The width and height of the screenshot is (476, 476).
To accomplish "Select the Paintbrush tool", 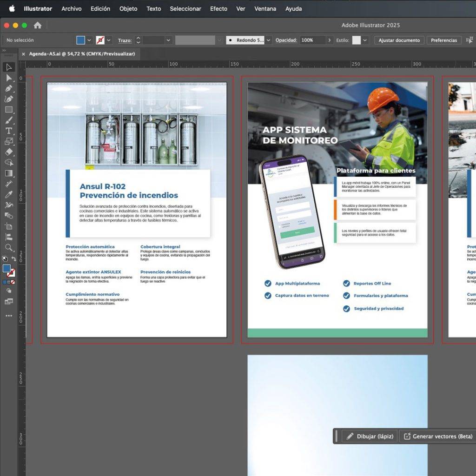I will (9, 120).
